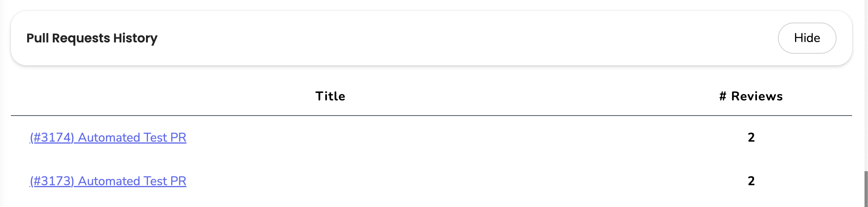Click the vertical scrollbar thumb at right edge
Screen dimensions: 868x207
(x=866, y=189)
